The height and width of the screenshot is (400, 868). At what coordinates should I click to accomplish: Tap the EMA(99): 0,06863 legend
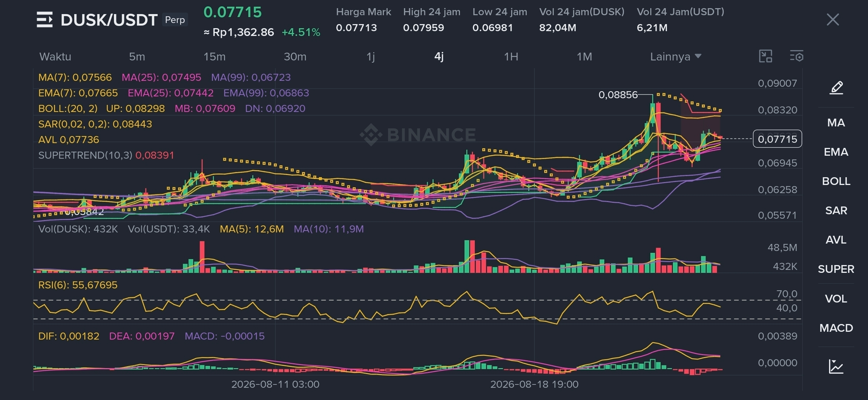[x=266, y=93]
